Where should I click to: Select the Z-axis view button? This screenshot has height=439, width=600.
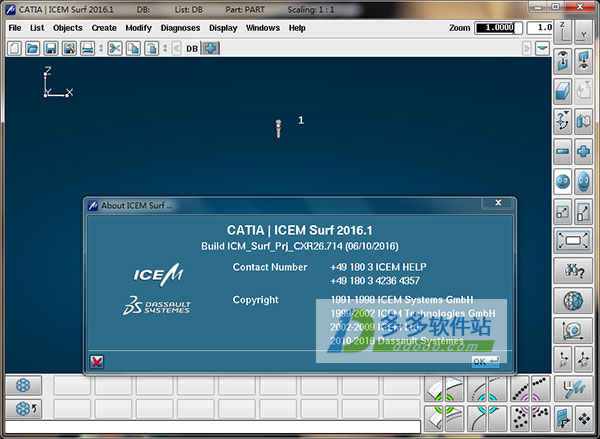point(563,32)
